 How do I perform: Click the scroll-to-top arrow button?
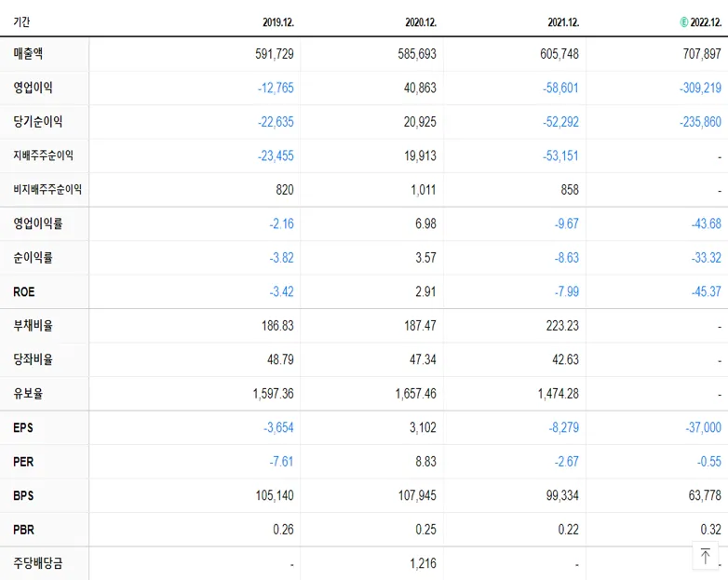coord(706,556)
